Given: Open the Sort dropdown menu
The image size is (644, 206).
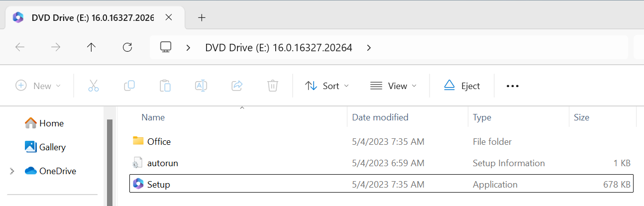Looking at the screenshot, I should point(327,86).
